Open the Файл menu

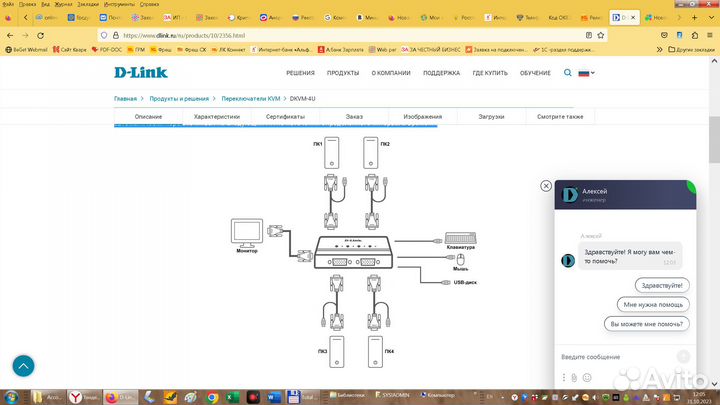click(x=8, y=4)
